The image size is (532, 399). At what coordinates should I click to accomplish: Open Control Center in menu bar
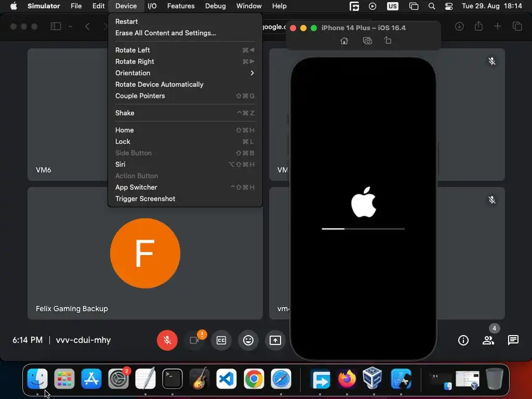[x=448, y=6]
